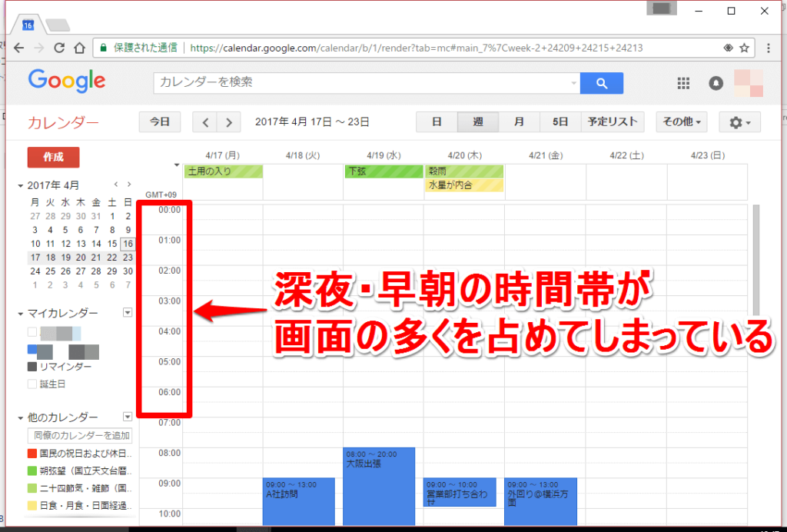
Task: Open the 営業部打ち合わせ event
Action: [460, 492]
